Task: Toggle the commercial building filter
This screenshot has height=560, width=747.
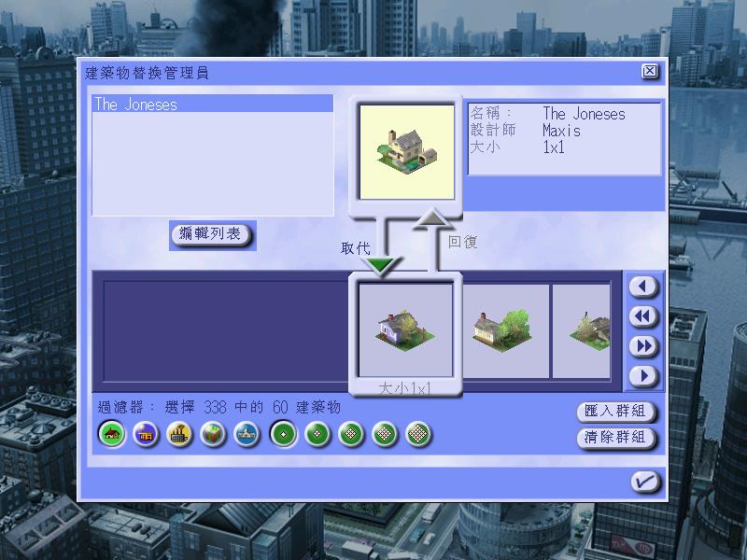Action: point(146,434)
